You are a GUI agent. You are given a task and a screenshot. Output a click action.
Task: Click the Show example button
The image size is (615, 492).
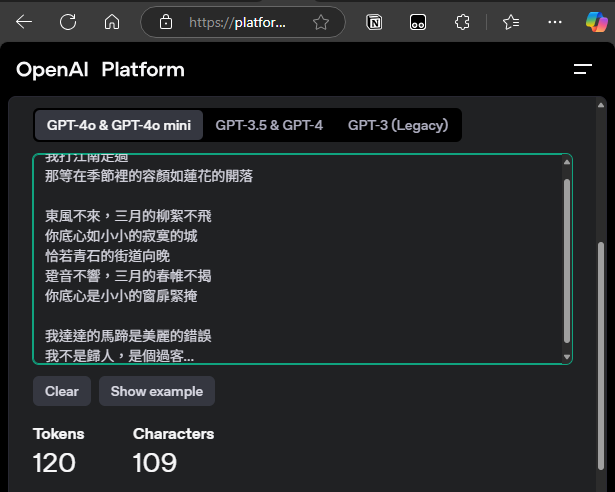(x=156, y=391)
